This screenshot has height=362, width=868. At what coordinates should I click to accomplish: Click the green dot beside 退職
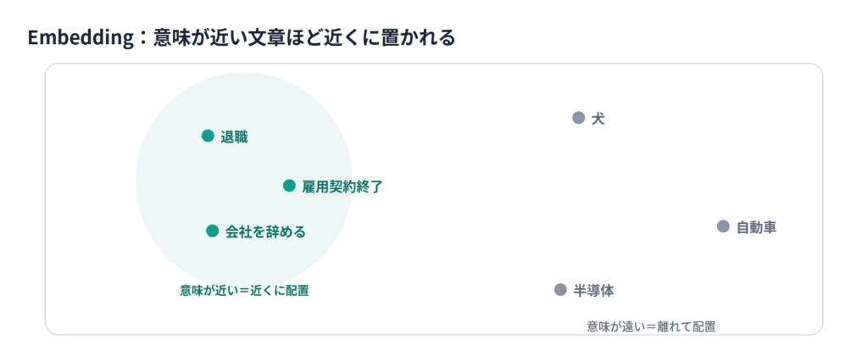208,136
